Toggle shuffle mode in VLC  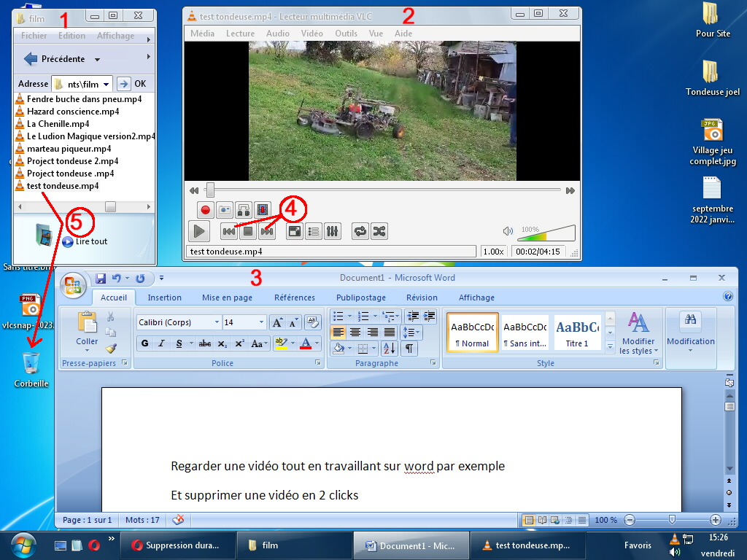(x=379, y=231)
